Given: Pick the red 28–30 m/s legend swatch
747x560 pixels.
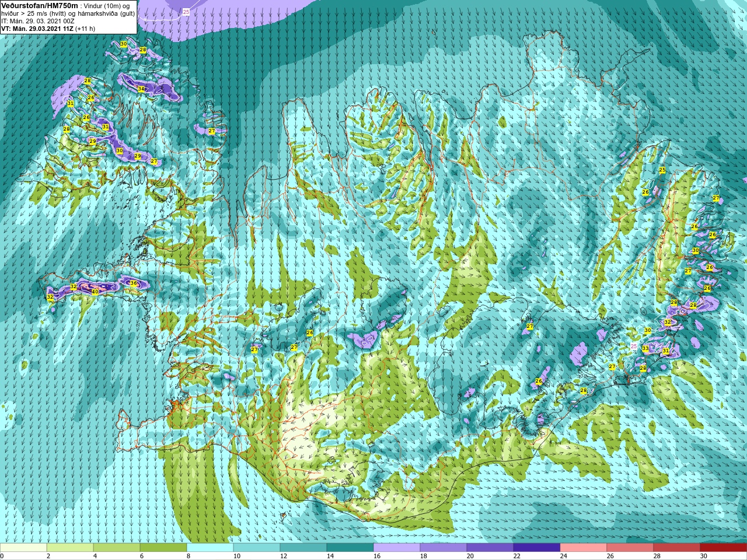Looking at the screenshot, I should (x=677, y=547).
